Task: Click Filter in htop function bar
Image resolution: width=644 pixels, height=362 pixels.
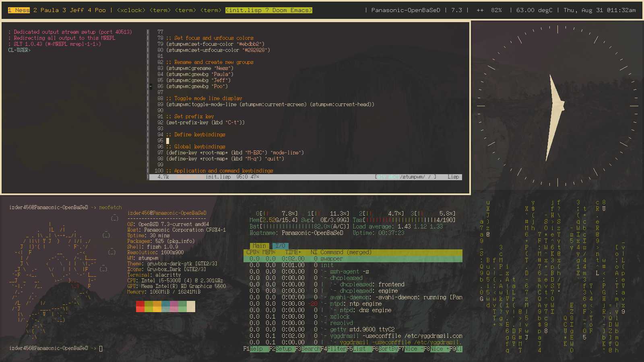Action: [336, 349]
